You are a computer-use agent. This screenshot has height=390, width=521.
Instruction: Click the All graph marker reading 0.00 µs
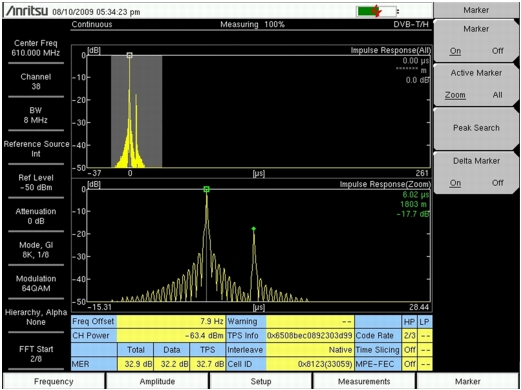[416, 61]
